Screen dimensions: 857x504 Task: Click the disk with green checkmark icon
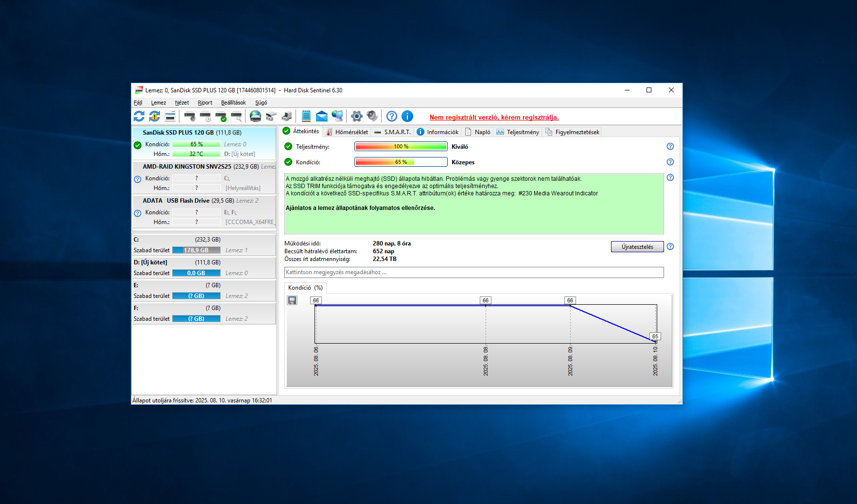click(x=221, y=116)
